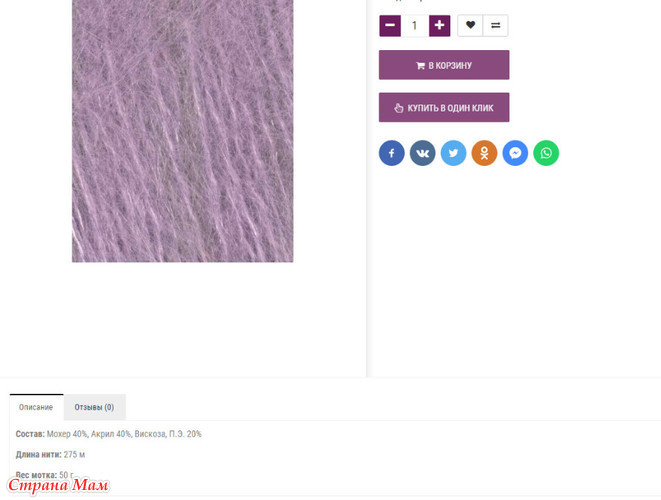Screen dimensions: 661x500
Task: Share product on Twitter
Action: click(x=454, y=153)
